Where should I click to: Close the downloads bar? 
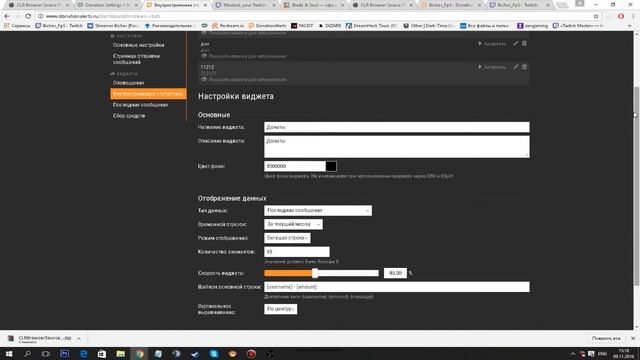(633, 338)
